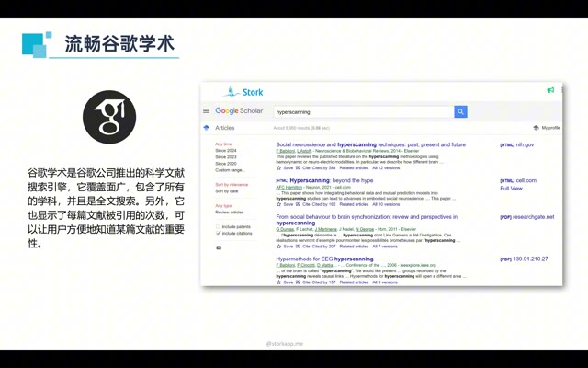Open the 139.91.210.27 PDF link
Image resolution: width=588 pixels, height=368 pixels.
click(524, 259)
